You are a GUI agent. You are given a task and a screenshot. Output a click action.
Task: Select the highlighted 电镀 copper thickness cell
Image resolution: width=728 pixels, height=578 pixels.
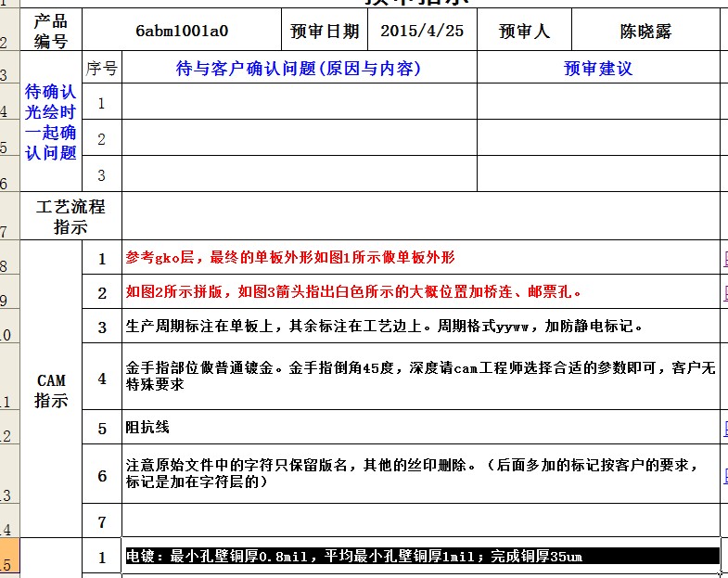click(421, 556)
